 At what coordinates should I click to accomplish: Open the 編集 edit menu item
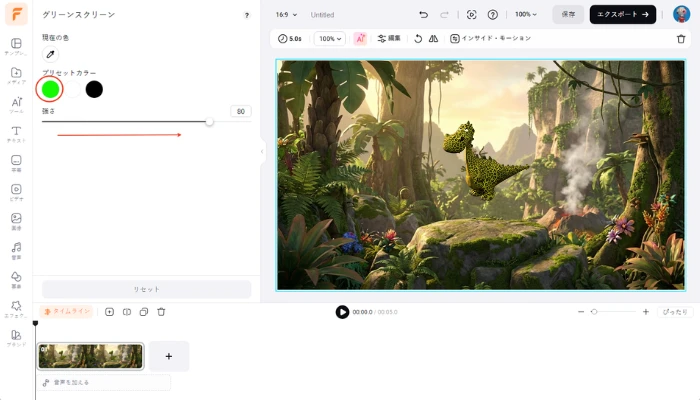[x=389, y=38]
